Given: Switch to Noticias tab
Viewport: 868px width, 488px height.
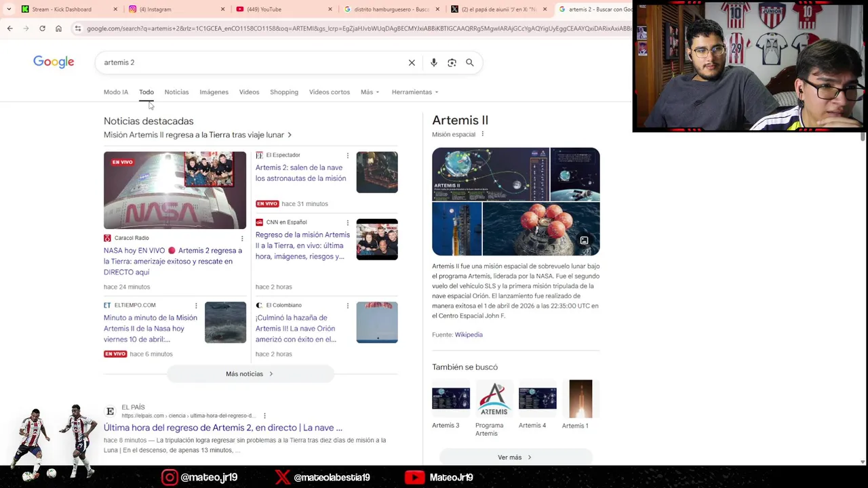Looking at the screenshot, I should 176,92.
